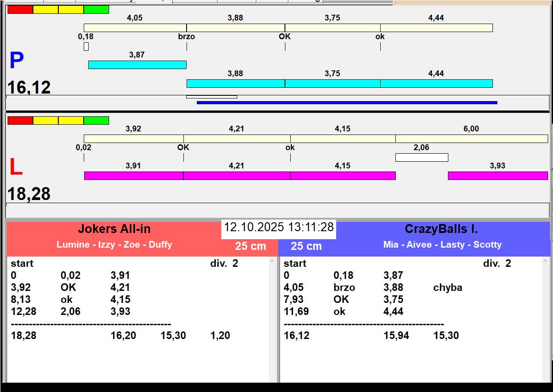The image size is (553, 392).
Task: Click the cream 3,92 segment in lane L
Action: point(134,139)
